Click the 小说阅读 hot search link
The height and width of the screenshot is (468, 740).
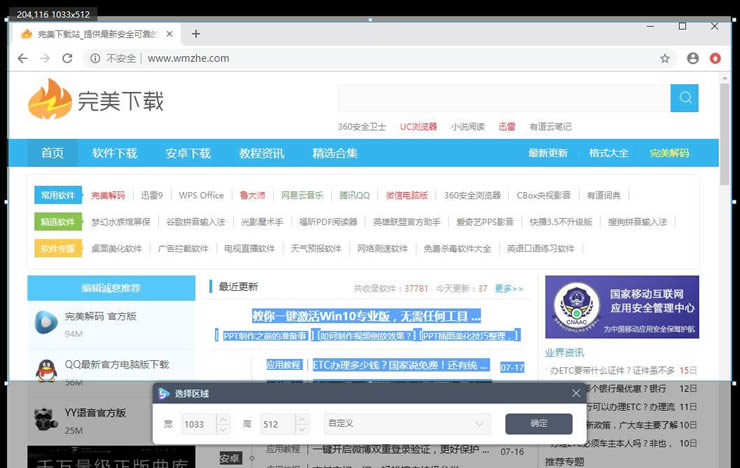click(x=468, y=126)
